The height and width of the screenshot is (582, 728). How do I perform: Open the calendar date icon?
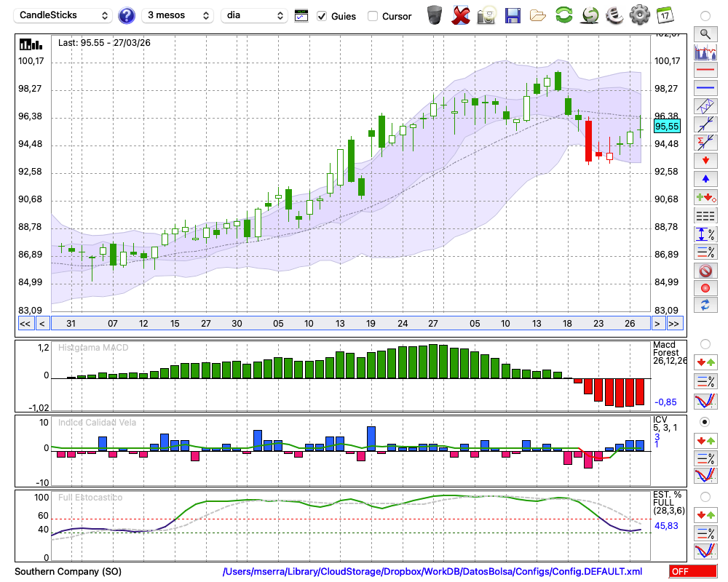(665, 15)
